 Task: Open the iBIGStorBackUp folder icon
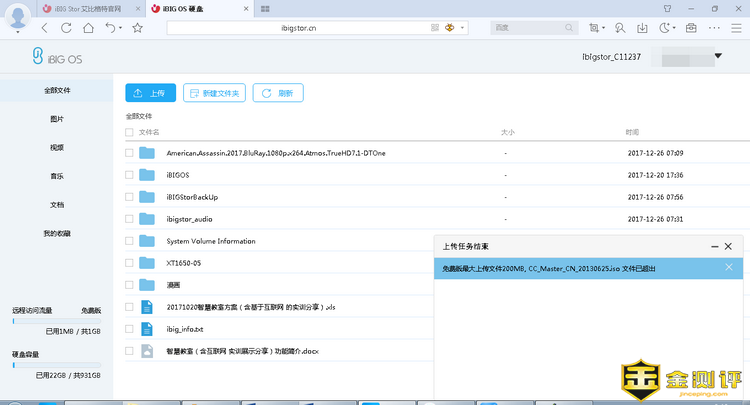pos(147,197)
